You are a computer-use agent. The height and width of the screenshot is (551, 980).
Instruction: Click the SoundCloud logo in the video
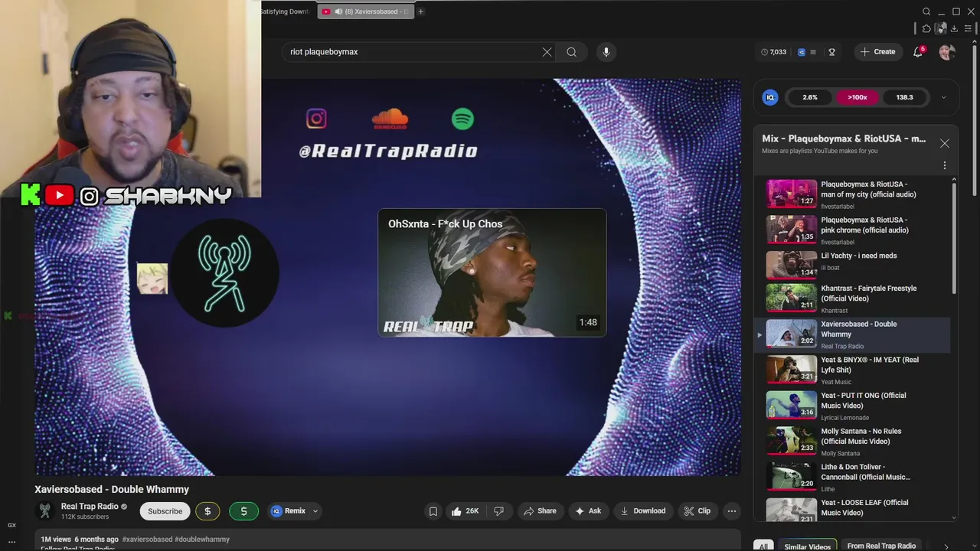tap(390, 119)
